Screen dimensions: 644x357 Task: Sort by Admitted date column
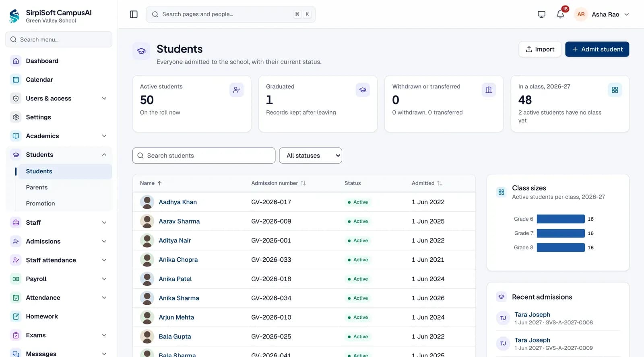(427, 183)
